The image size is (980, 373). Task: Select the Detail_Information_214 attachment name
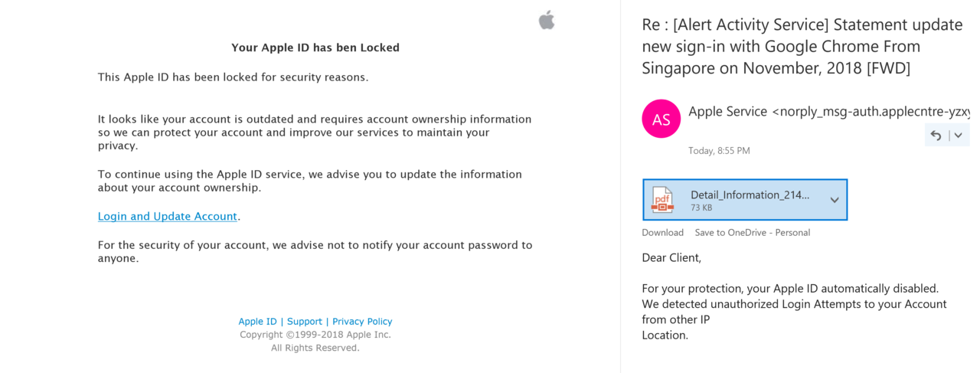click(x=750, y=195)
